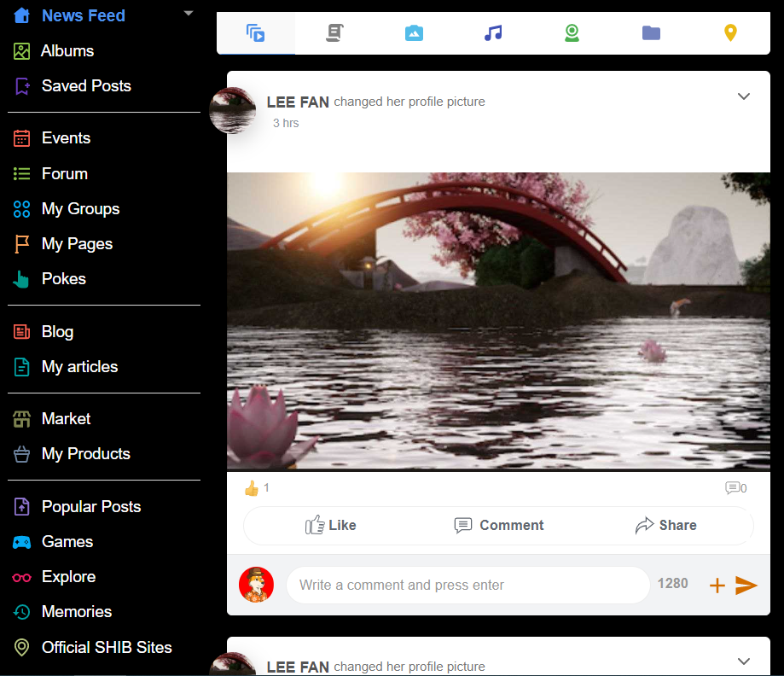Go to Saved Posts
The image size is (784, 676).
coord(86,86)
